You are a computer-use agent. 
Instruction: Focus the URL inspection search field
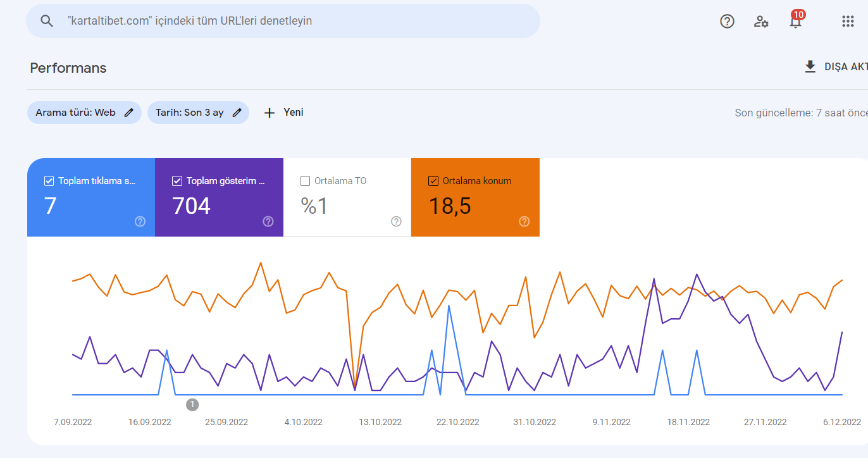click(x=283, y=21)
